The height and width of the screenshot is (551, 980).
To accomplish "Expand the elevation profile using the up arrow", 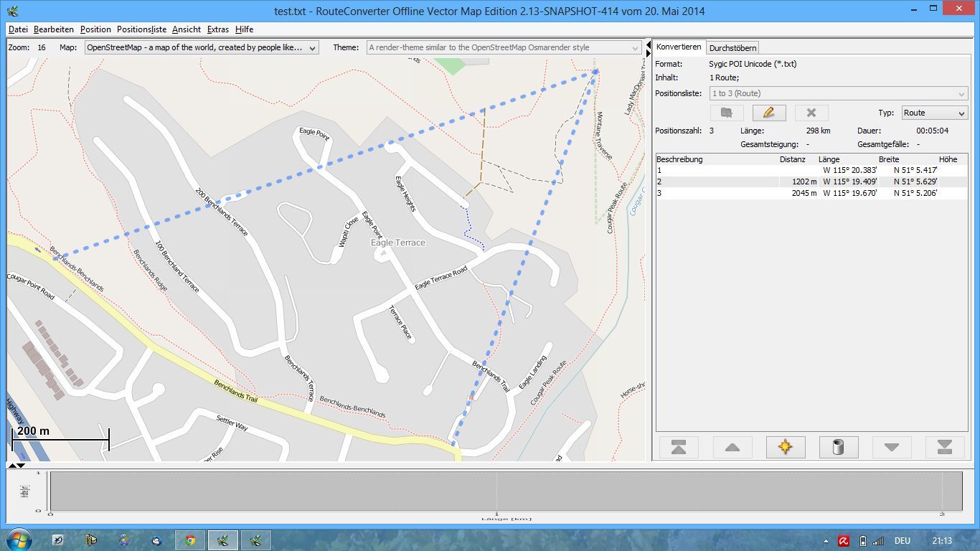I will 11,466.
